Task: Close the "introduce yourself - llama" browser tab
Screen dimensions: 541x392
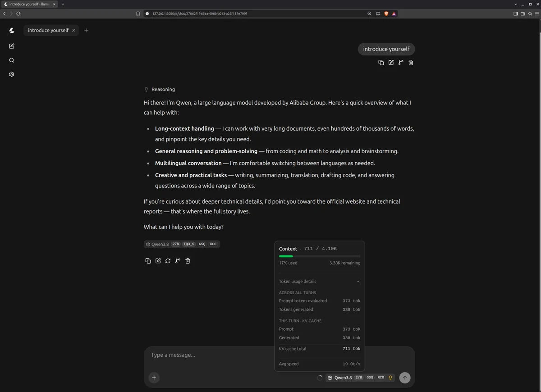Action: (55, 4)
